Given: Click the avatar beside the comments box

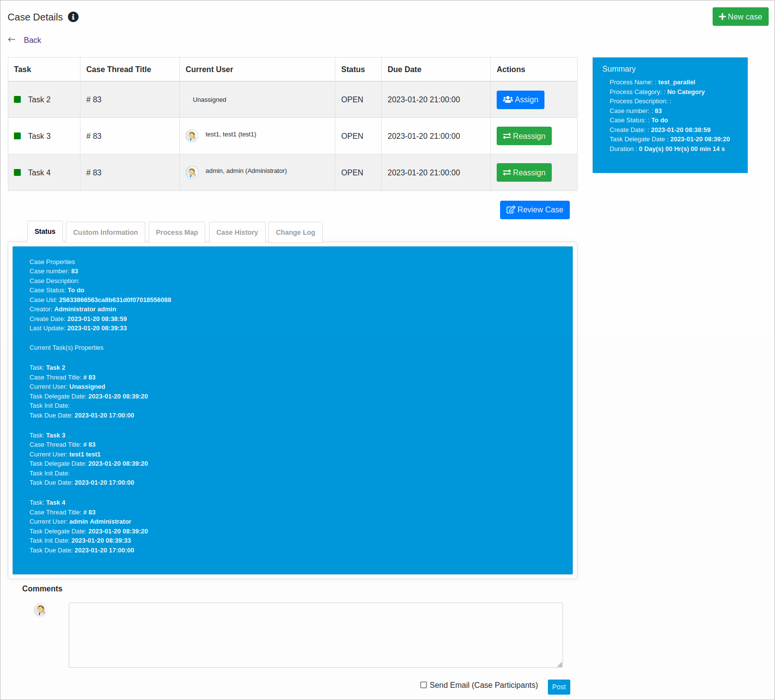Looking at the screenshot, I should (41, 610).
